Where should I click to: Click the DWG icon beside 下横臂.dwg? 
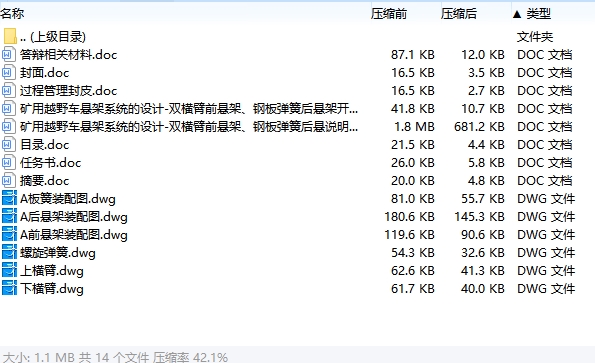click(9, 289)
